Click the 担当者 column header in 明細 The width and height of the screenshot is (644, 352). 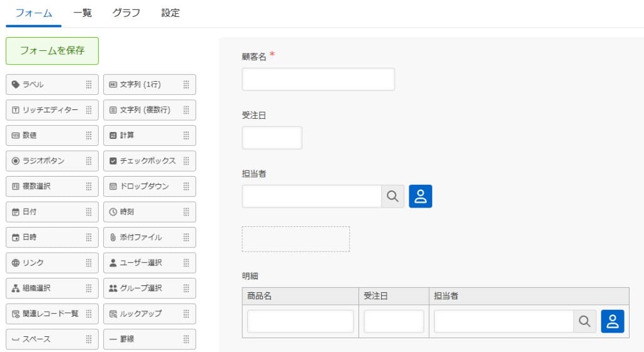529,296
